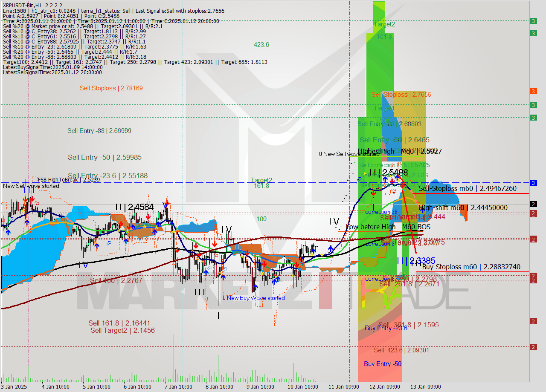Screen dimensions: 546x392
Task: Select the Sell Entry -50 | 2.59985 label
Action: [x=105, y=157]
